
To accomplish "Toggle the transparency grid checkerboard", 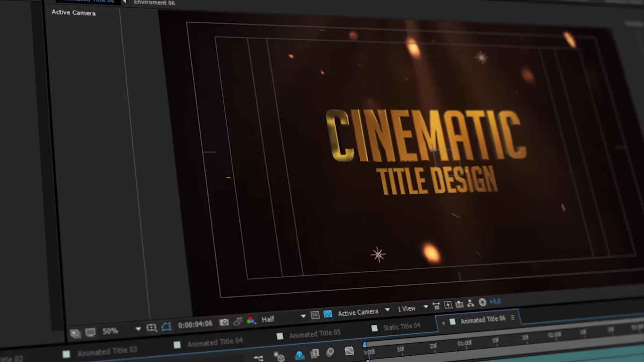I will tap(328, 314).
